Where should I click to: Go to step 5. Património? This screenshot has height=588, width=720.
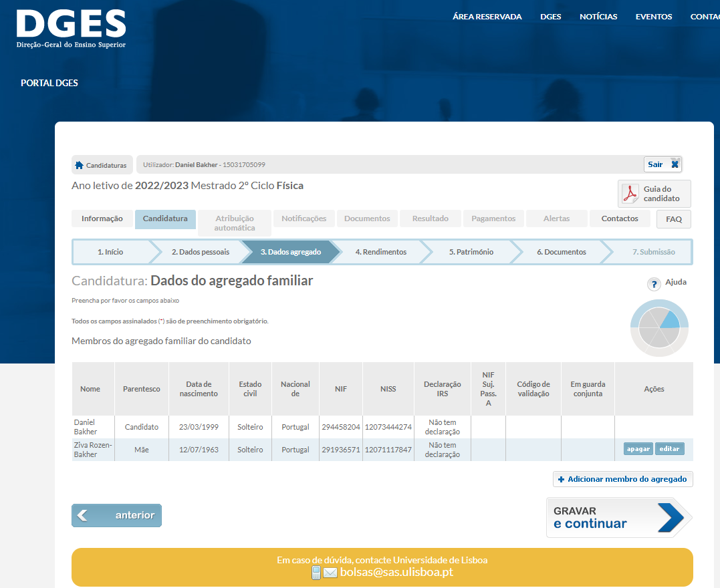coord(471,252)
